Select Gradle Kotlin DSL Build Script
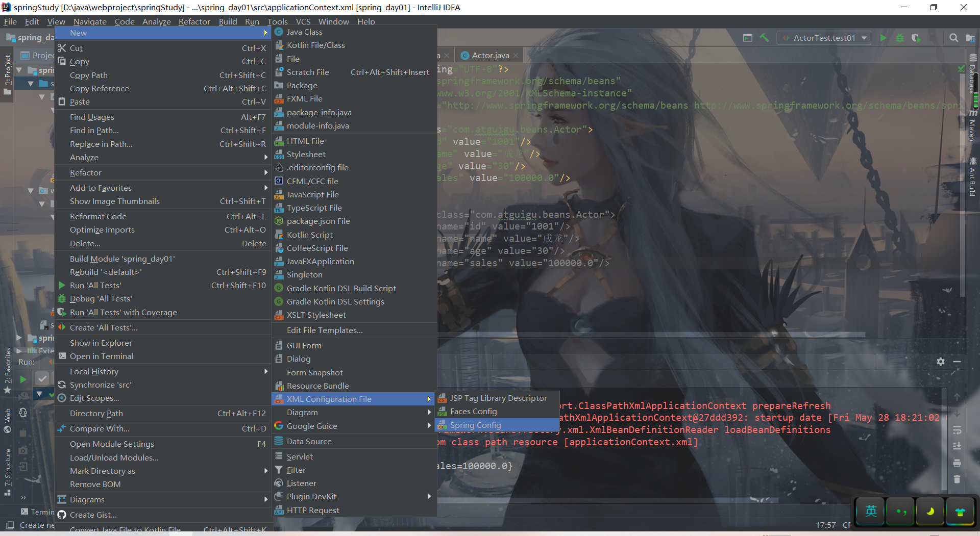This screenshot has height=536, width=980. pos(354,288)
